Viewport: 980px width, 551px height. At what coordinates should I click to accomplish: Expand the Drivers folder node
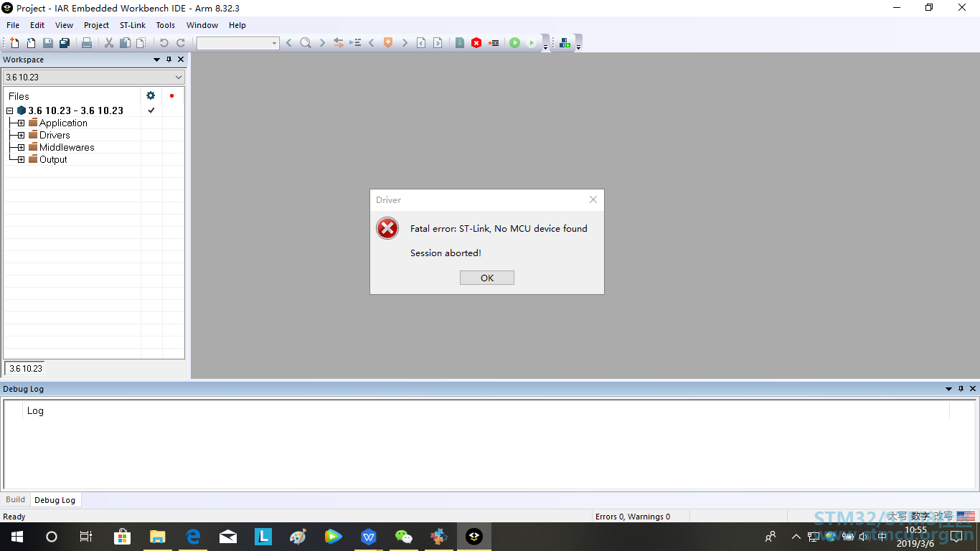(21, 135)
